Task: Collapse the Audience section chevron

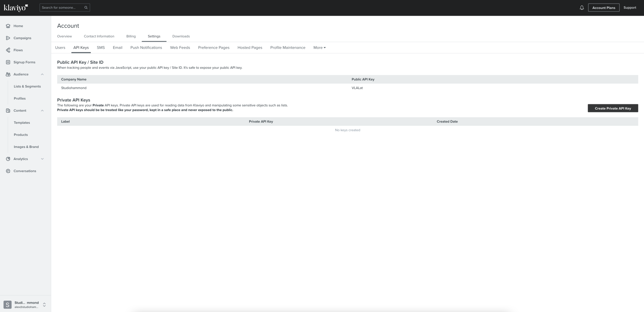Action: pos(42,74)
